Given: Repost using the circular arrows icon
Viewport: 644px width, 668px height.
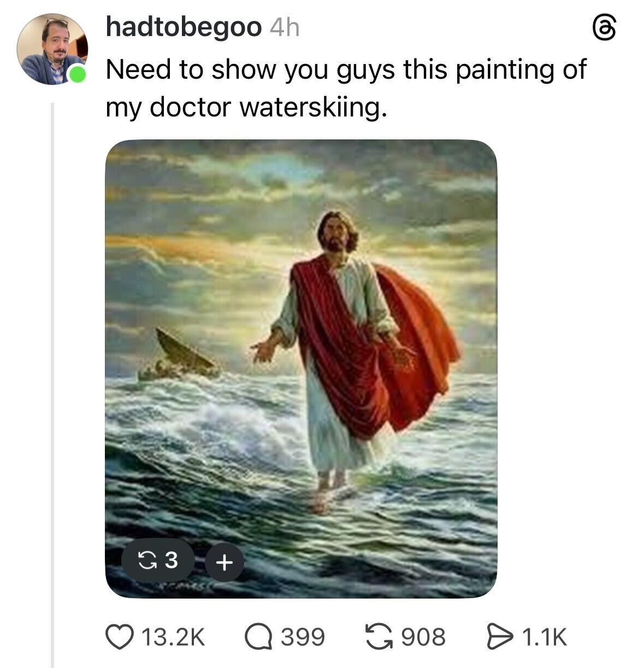Looking at the screenshot, I should click(379, 637).
